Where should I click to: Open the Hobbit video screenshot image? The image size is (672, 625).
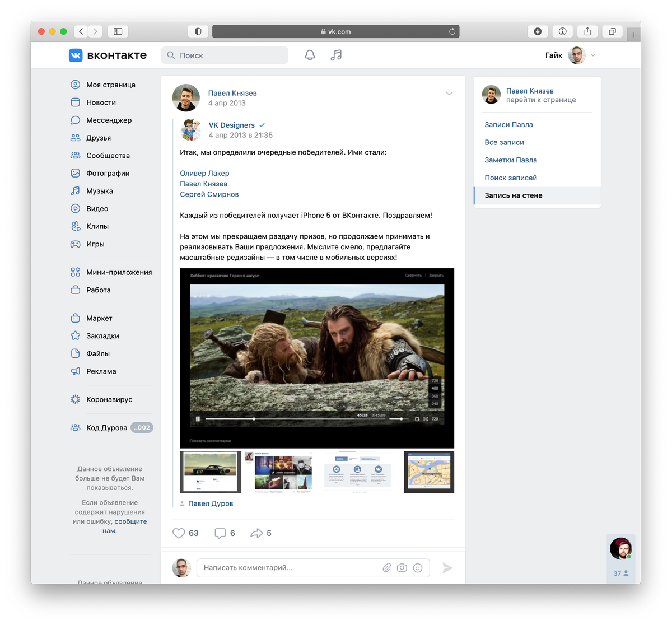coord(317,358)
